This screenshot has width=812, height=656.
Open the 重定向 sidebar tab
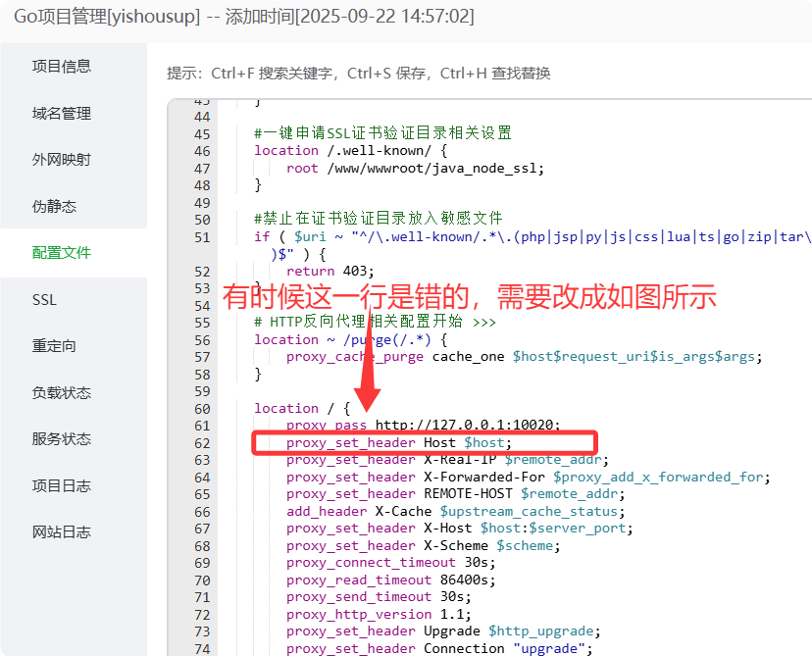pyautogui.click(x=54, y=346)
